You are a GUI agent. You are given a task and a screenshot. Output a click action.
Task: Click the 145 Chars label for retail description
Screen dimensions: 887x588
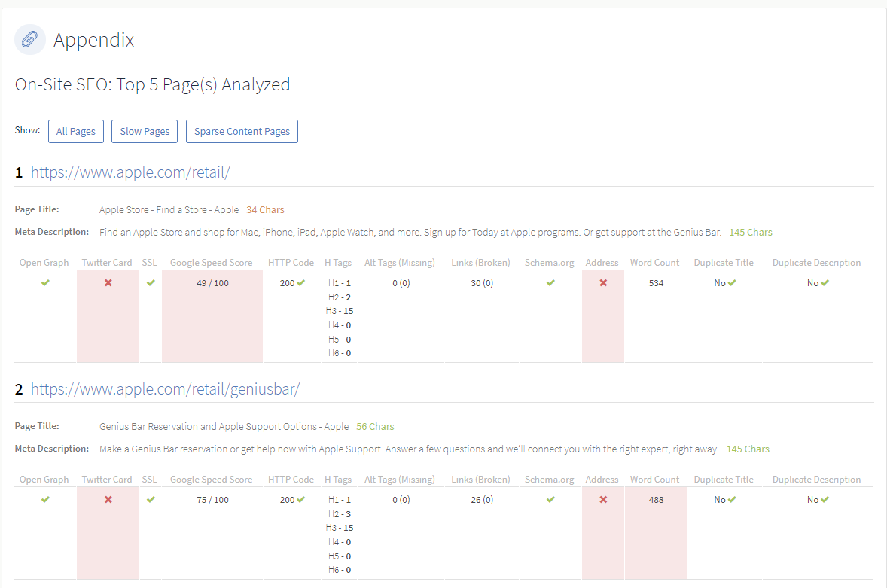coord(750,233)
